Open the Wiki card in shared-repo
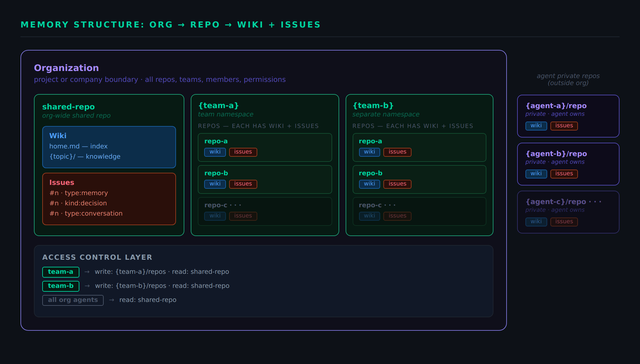This screenshot has width=640, height=364. point(109,147)
